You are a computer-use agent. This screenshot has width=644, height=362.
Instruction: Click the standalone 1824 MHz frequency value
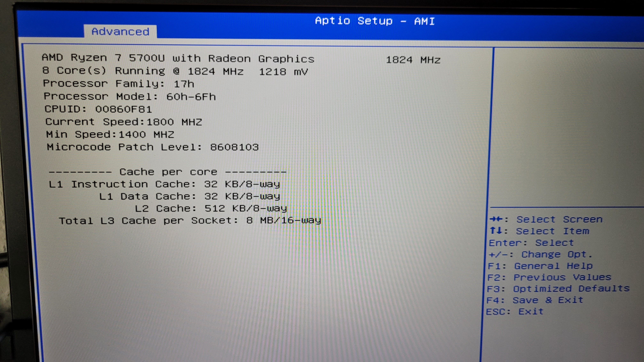pos(413,60)
